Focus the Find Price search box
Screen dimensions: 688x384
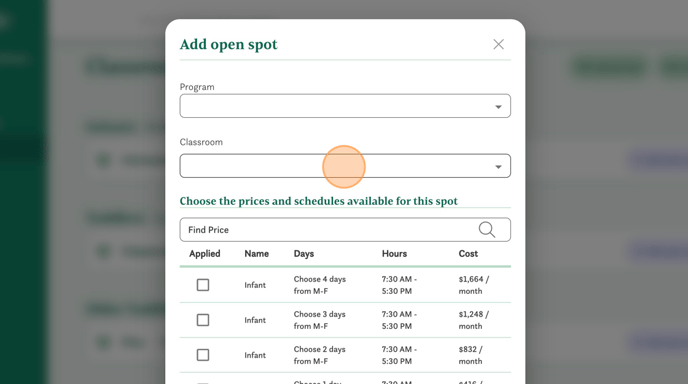(345, 230)
